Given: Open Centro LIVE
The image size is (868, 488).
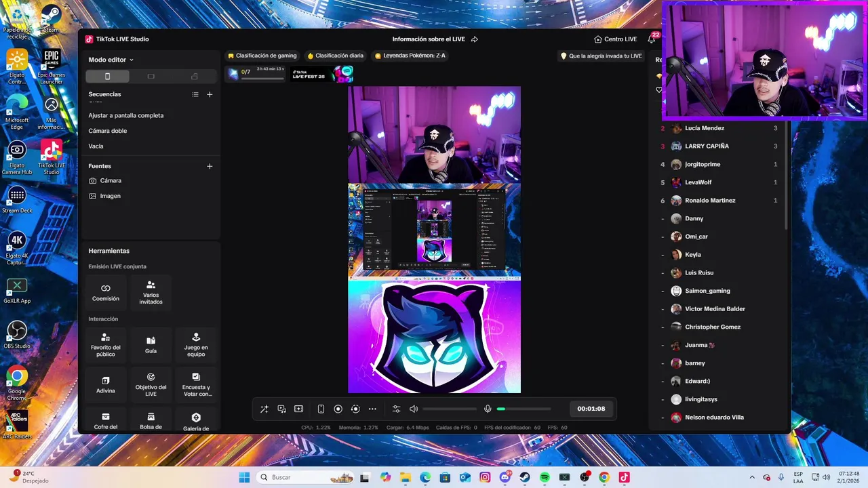Looking at the screenshot, I should tap(615, 39).
